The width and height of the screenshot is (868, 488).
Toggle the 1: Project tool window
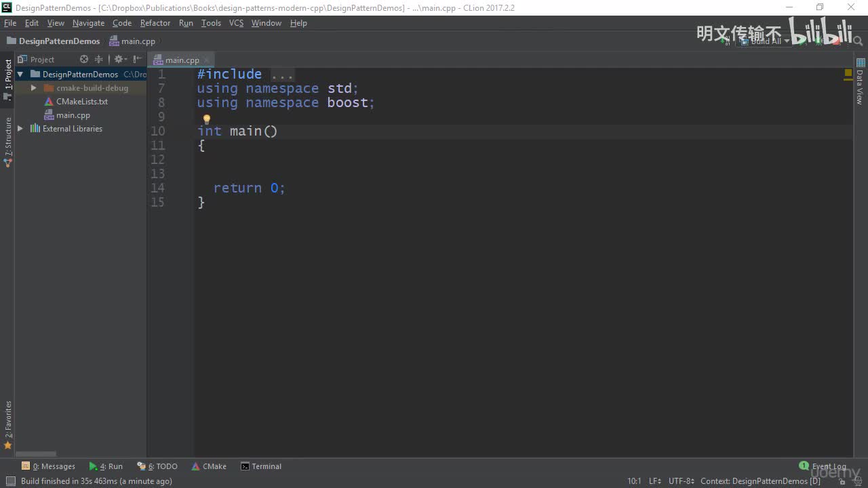point(8,79)
